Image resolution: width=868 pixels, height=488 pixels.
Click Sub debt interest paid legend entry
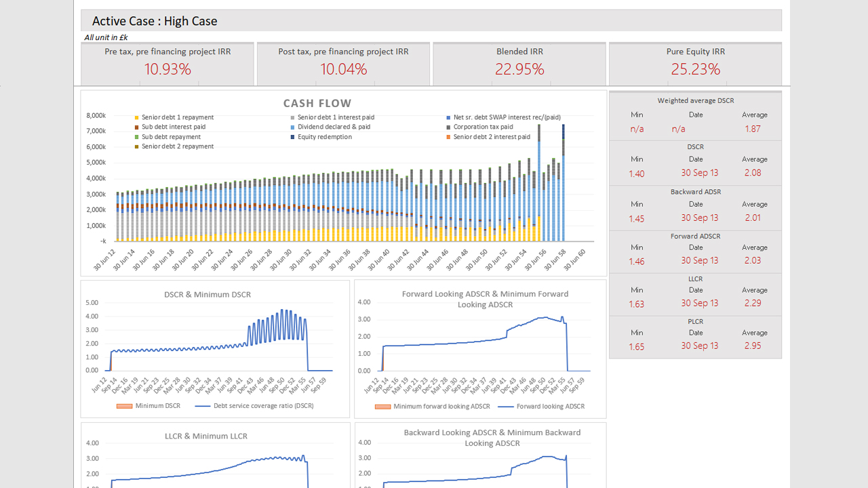(173, 127)
